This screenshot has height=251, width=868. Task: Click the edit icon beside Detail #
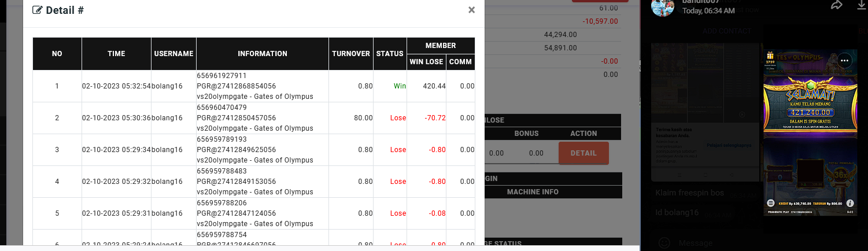pos(38,10)
